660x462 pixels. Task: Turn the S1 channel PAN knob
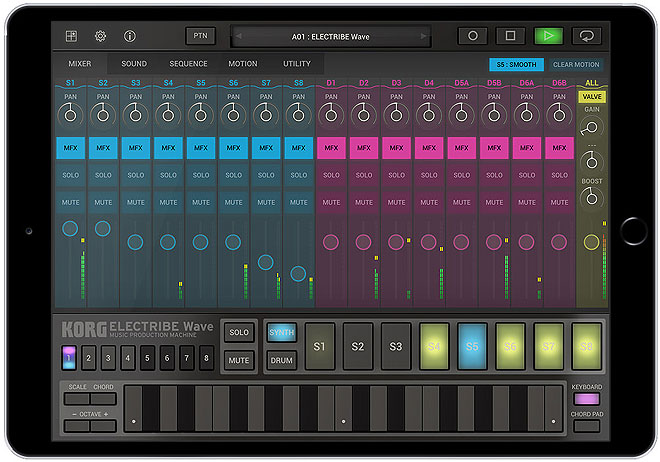pos(71,115)
